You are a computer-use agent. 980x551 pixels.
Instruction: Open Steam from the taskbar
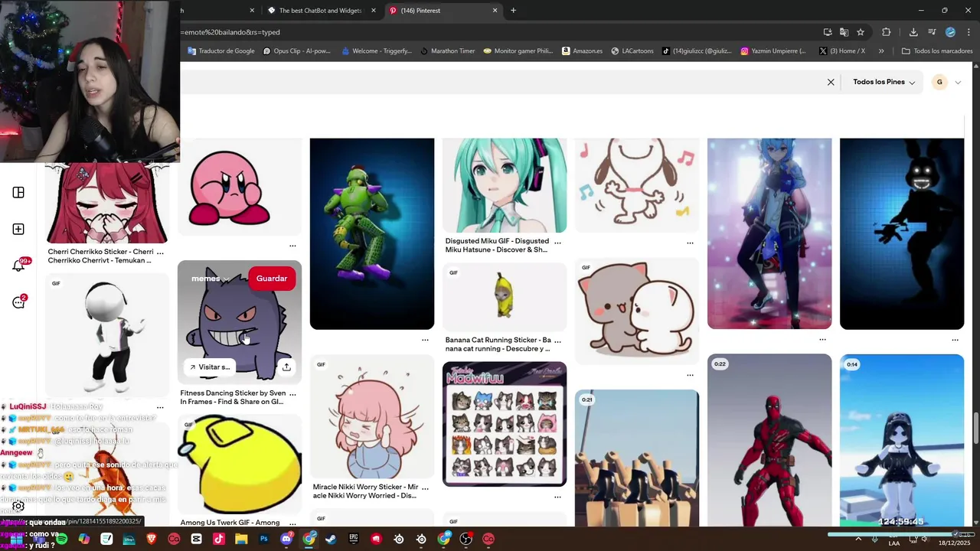[331, 539]
